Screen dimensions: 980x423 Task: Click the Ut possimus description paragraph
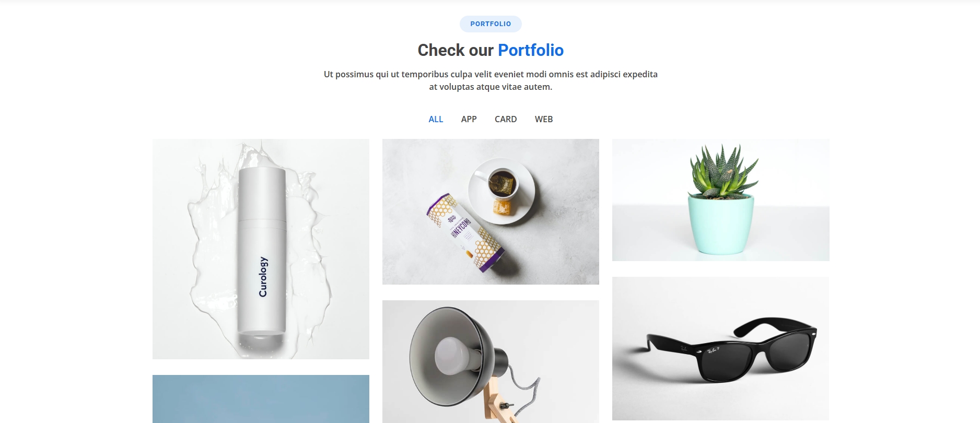(x=491, y=80)
